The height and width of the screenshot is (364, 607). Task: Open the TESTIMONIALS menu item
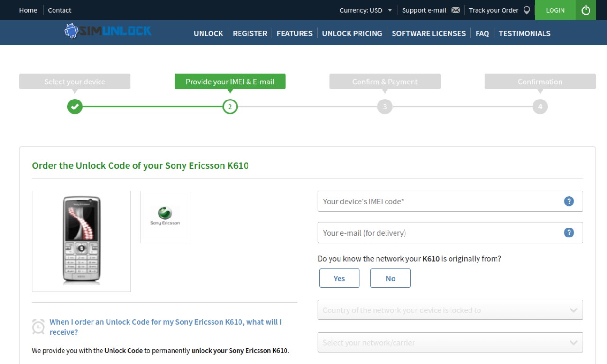[x=524, y=33]
